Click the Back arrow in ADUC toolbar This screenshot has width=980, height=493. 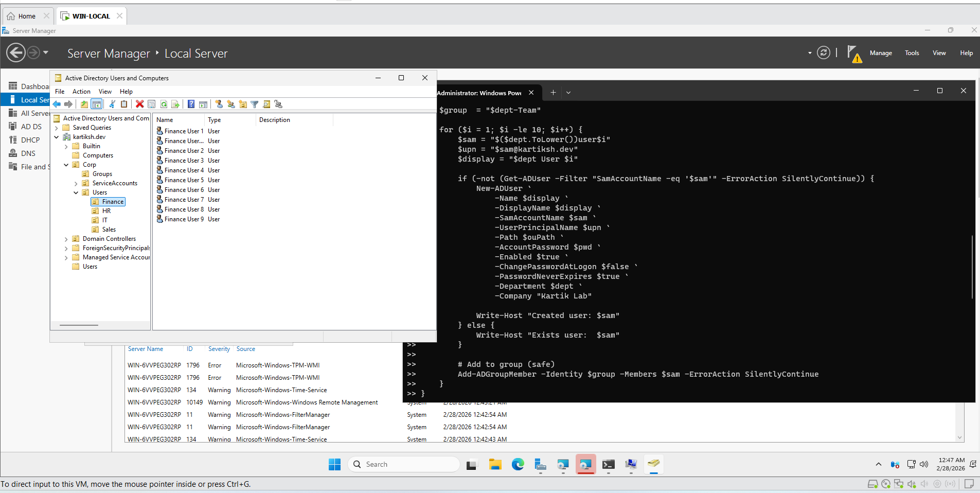tap(57, 104)
